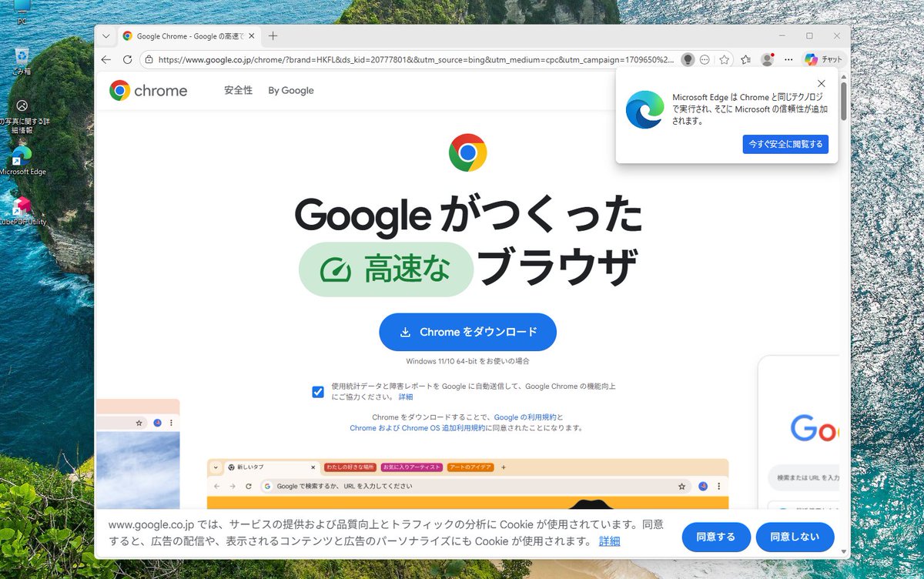
Task: Open the Microsoft Edge desktop shortcut
Action: coord(22,161)
